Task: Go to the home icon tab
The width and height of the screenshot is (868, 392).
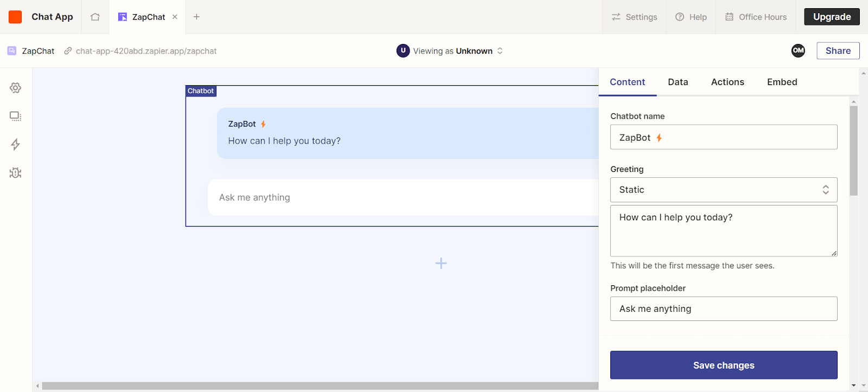Action: (95, 17)
